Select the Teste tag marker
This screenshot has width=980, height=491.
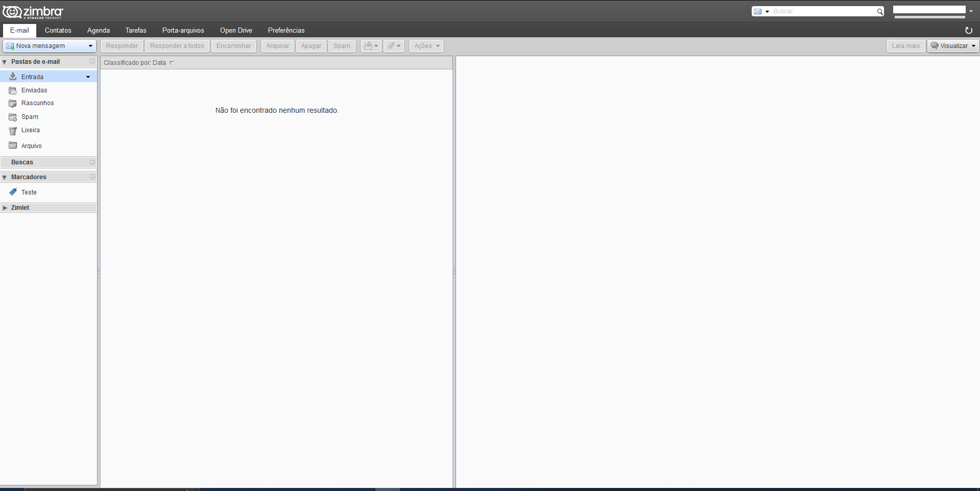(x=29, y=192)
